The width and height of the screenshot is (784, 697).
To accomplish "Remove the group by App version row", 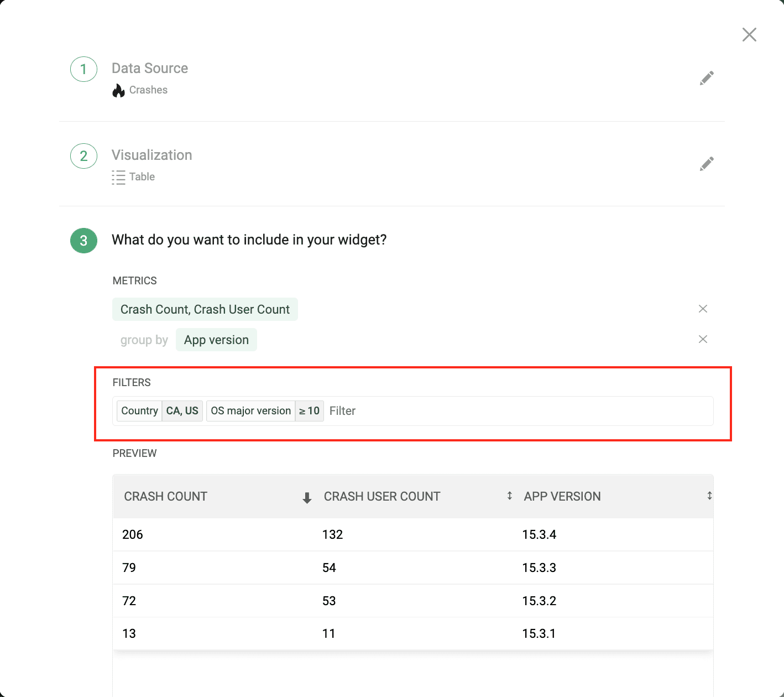I will (x=703, y=339).
